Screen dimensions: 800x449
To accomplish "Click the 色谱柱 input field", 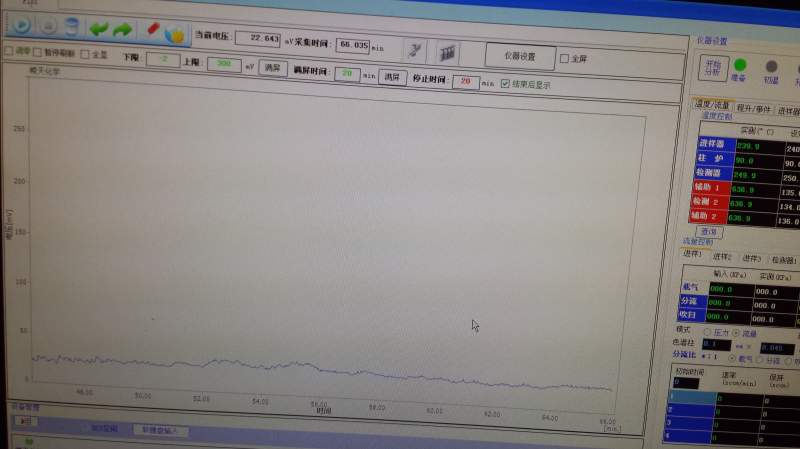I will point(716,345).
